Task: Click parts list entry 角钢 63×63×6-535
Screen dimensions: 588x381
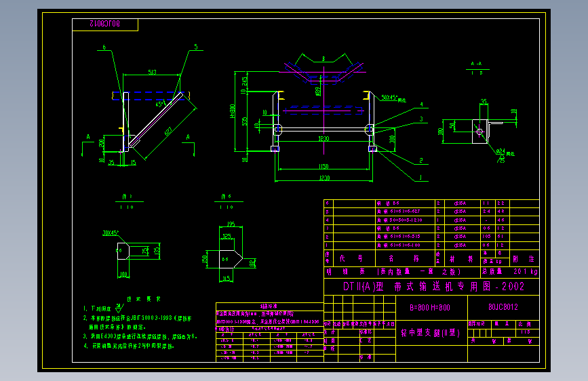Action: 398,237
